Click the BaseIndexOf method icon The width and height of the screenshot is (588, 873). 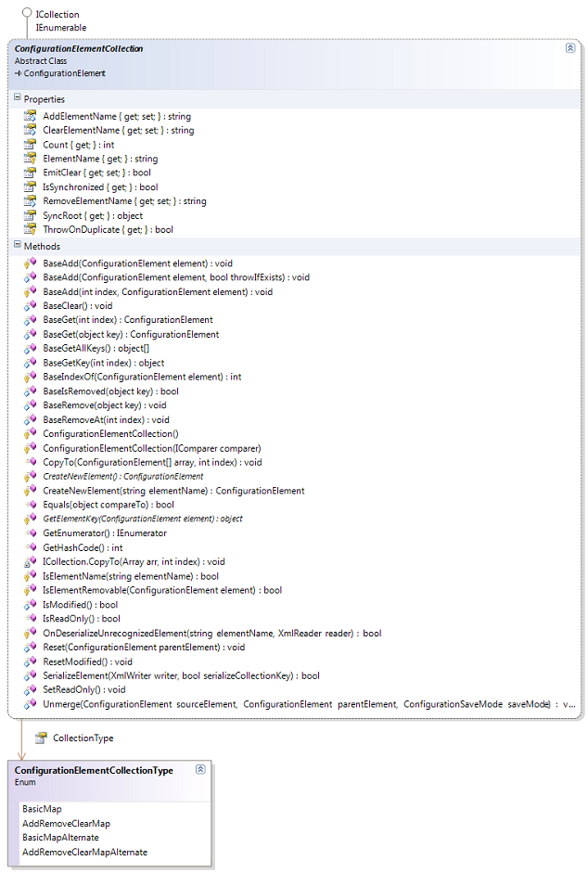[30, 377]
